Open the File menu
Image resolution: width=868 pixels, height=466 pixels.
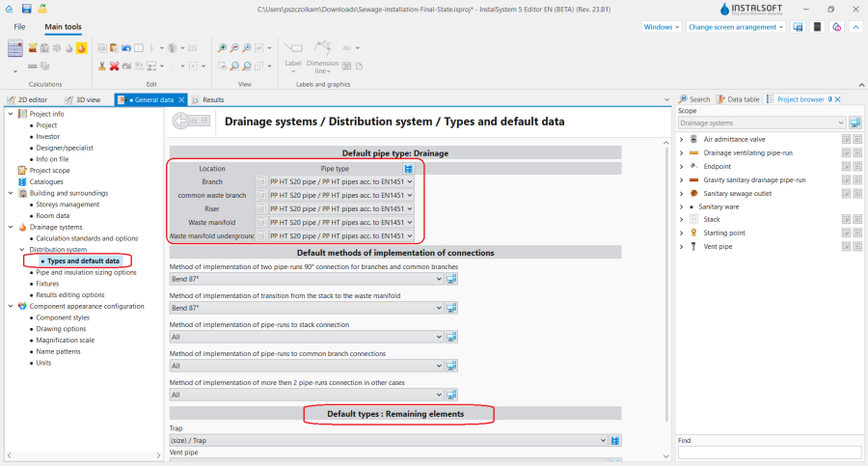pos(19,27)
